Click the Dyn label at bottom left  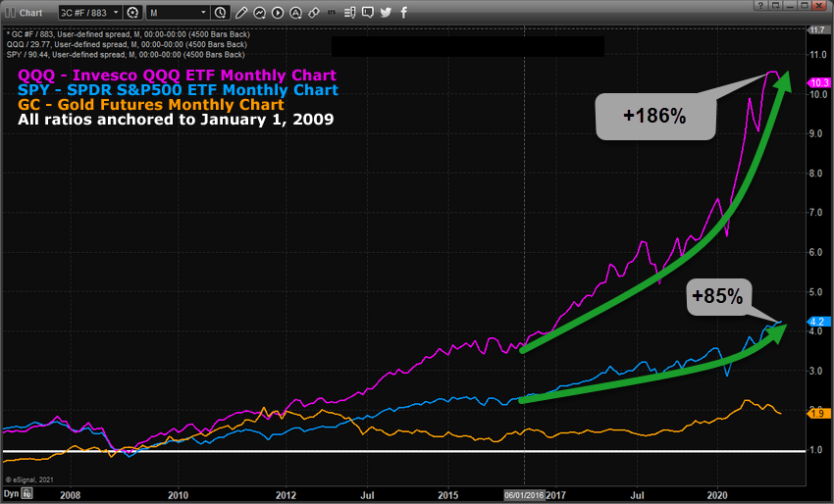(11, 493)
